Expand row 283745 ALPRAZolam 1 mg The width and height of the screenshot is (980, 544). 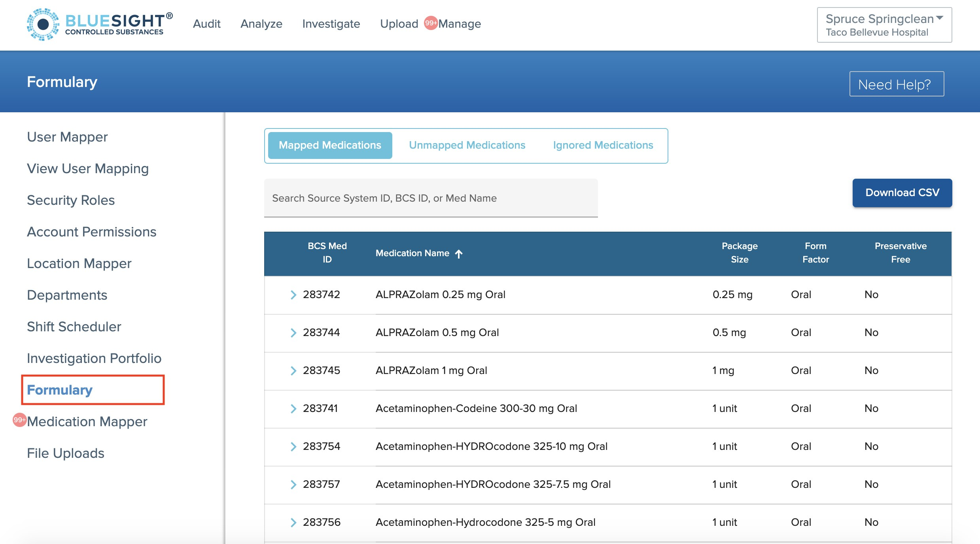click(x=293, y=371)
